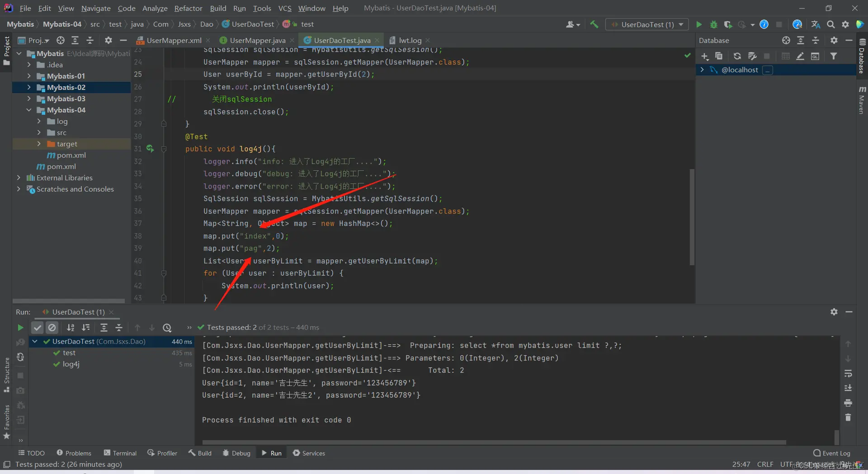Start debugging with the bug icon
This screenshot has width=868, height=474.
click(714, 24)
